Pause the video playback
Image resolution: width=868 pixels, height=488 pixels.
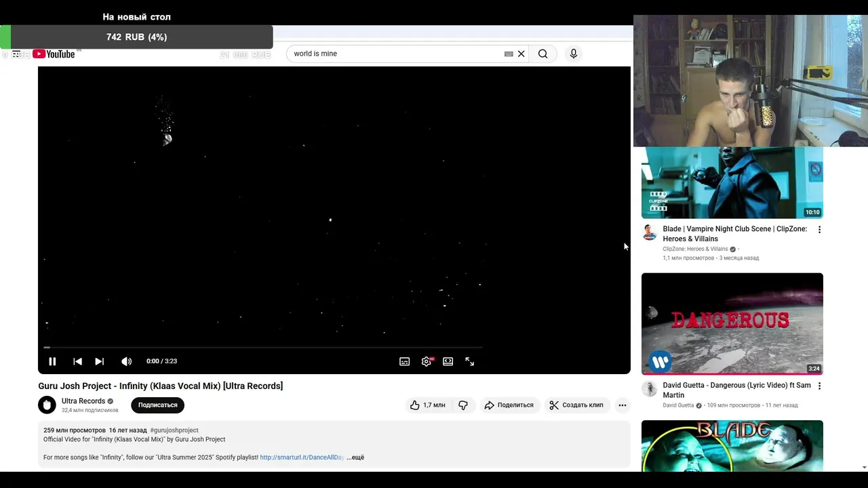pos(52,361)
